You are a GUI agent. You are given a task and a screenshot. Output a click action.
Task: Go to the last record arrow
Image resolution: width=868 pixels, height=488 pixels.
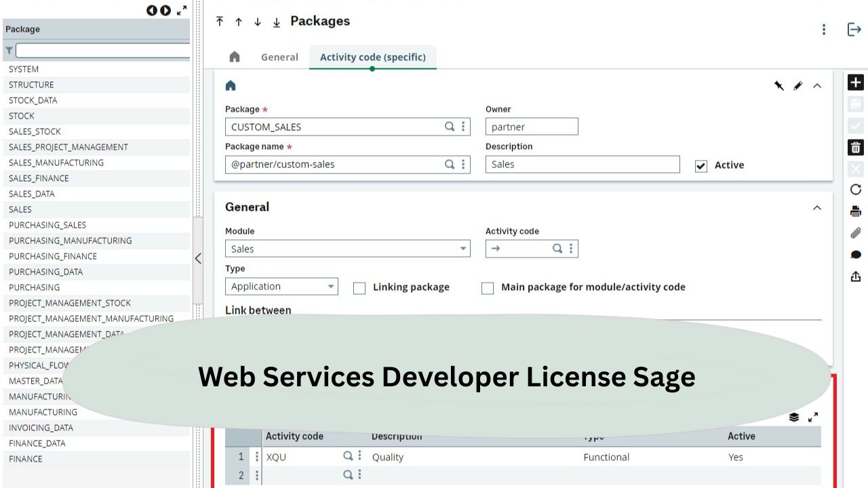[277, 22]
